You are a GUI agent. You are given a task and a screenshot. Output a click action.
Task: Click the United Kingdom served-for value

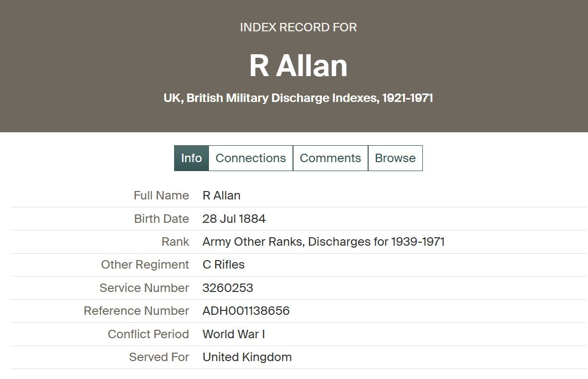247,357
